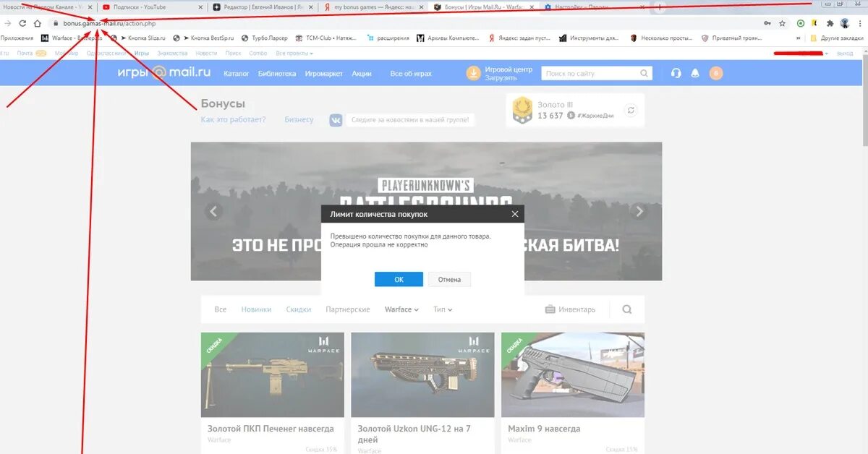The height and width of the screenshot is (454, 868).
Task: Click the выход logout link
Action: tap(845, 53)
